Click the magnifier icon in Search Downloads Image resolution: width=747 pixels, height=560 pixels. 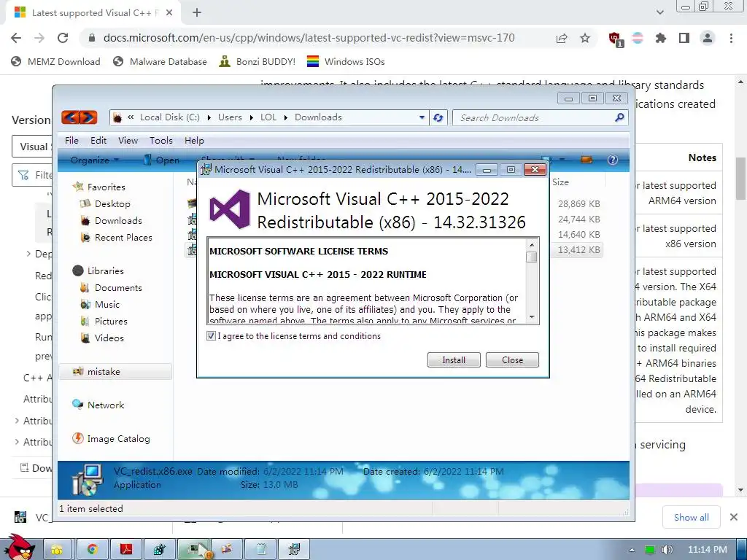pyautogui.click(x=619, y=117)
